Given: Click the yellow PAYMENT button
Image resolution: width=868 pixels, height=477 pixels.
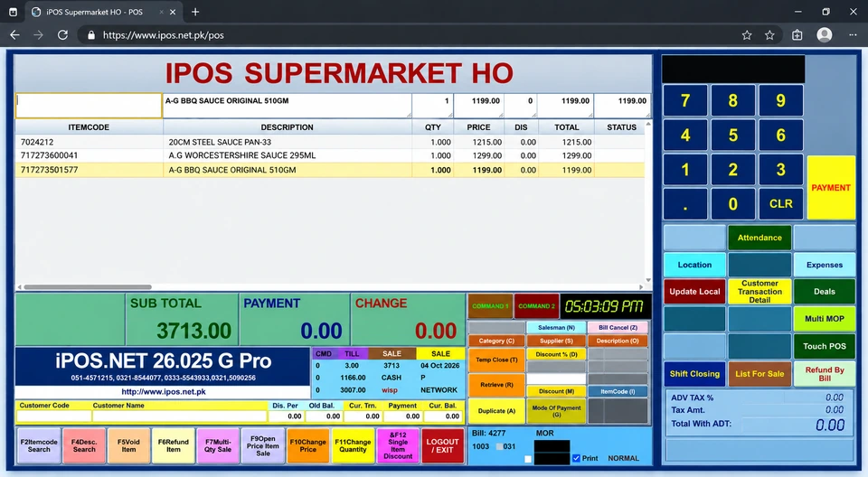Looking at the screenshot, I should coord(831,188).
